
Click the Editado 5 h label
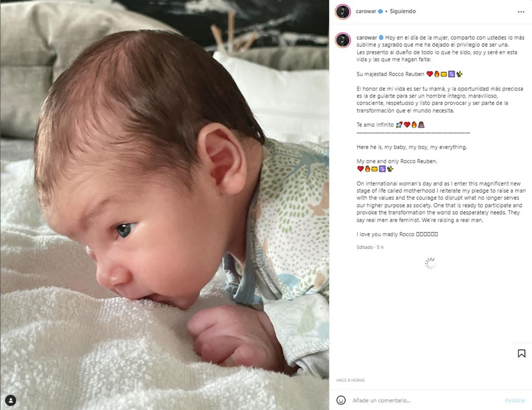[x=370, y=247]
